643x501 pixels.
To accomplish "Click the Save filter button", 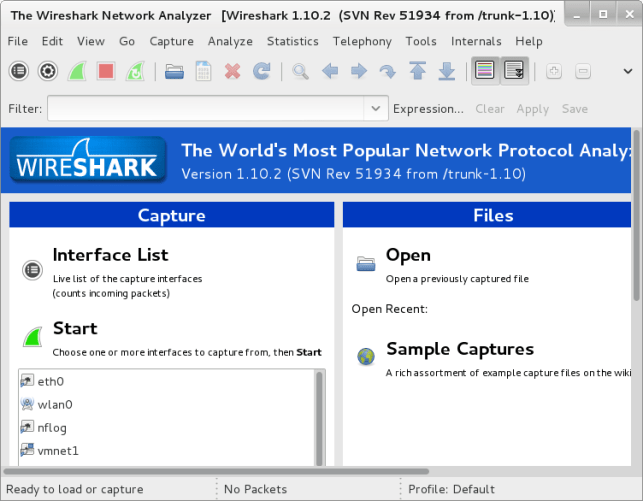I will 575,109.
